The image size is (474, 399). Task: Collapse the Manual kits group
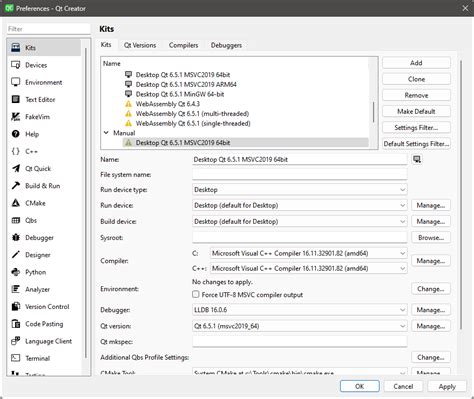tap(106, 133)
